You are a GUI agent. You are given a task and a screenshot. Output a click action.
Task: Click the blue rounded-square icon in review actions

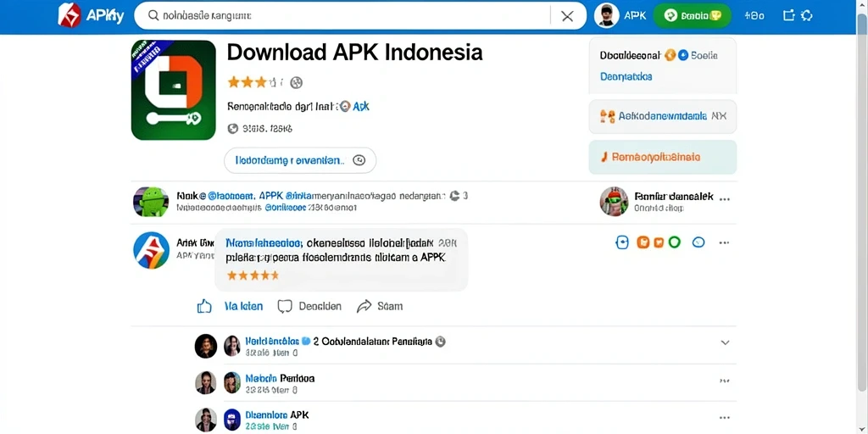click(622, 242)
